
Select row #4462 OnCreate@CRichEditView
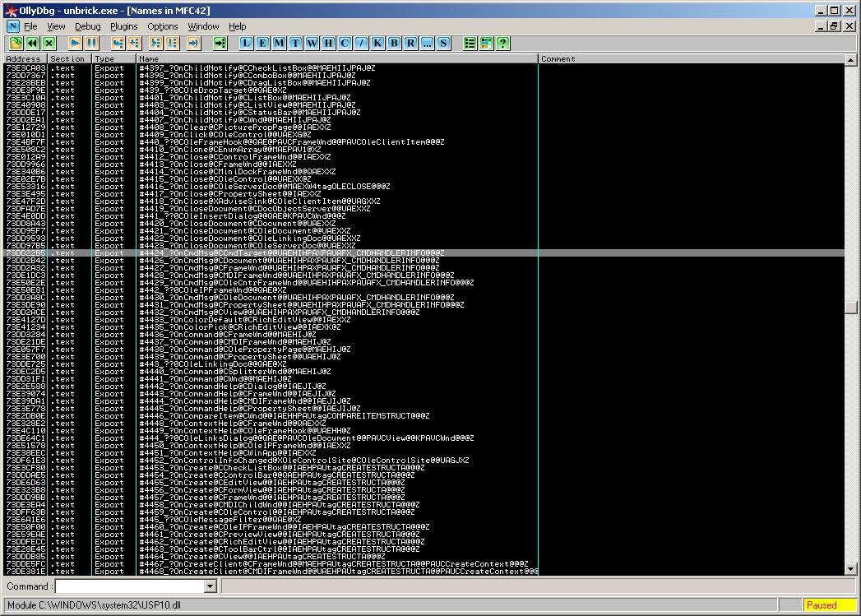click(x=424, y=542)
